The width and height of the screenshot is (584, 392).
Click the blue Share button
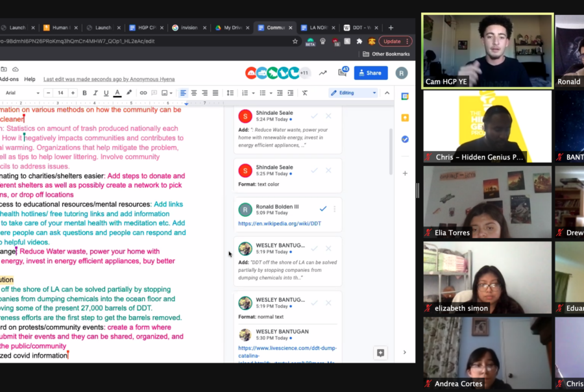pos(371,73)
